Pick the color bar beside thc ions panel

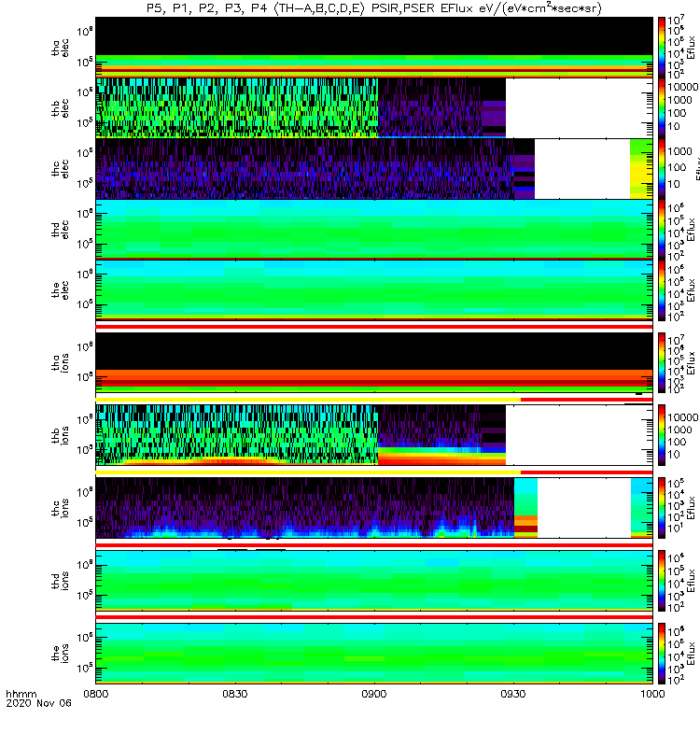point(662,508)
